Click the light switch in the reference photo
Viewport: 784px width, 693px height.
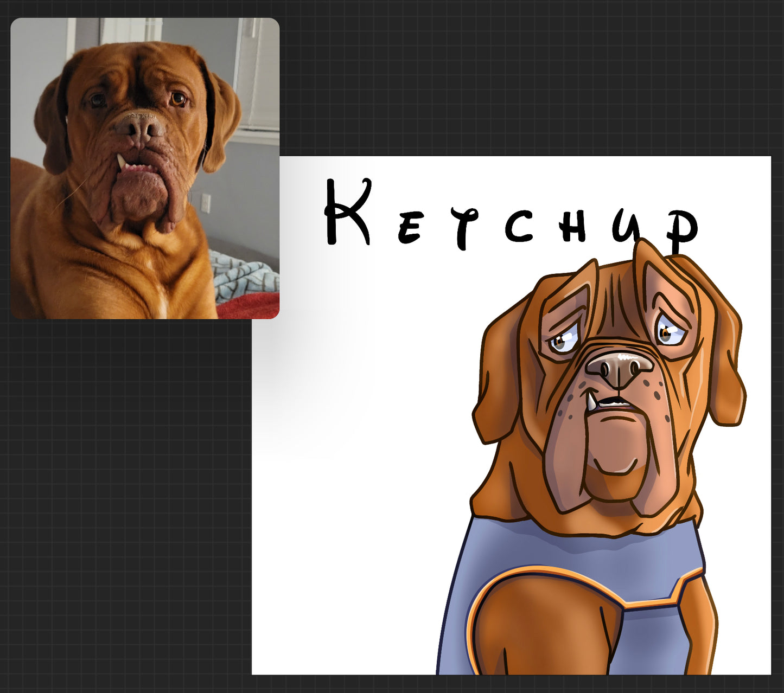point(205,203)
